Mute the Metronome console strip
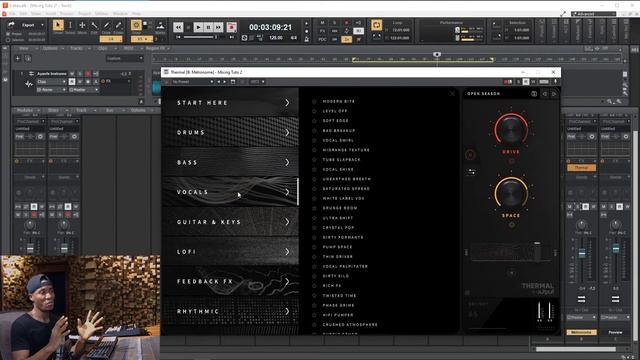 point(570,207)
